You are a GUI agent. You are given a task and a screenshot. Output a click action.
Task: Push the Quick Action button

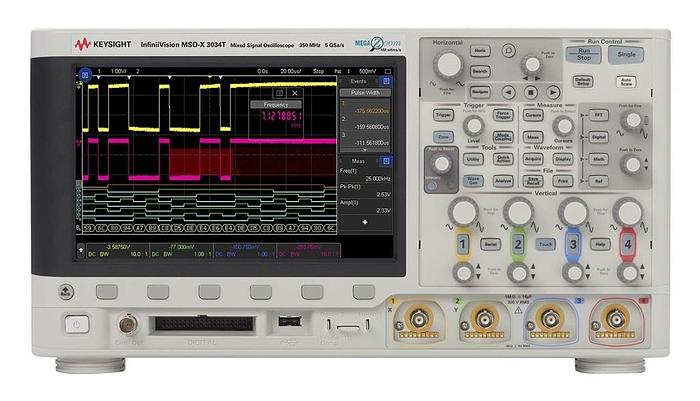coord(503,159)
